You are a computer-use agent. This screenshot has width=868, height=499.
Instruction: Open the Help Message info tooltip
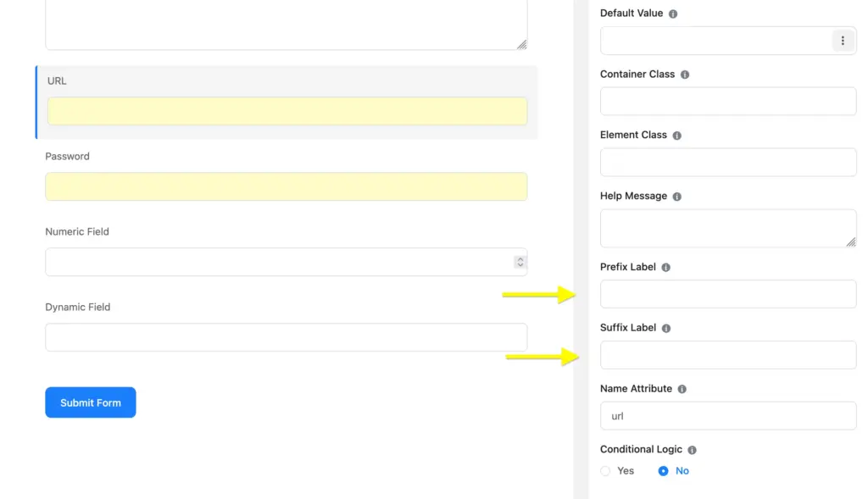(x=676, y=196)
